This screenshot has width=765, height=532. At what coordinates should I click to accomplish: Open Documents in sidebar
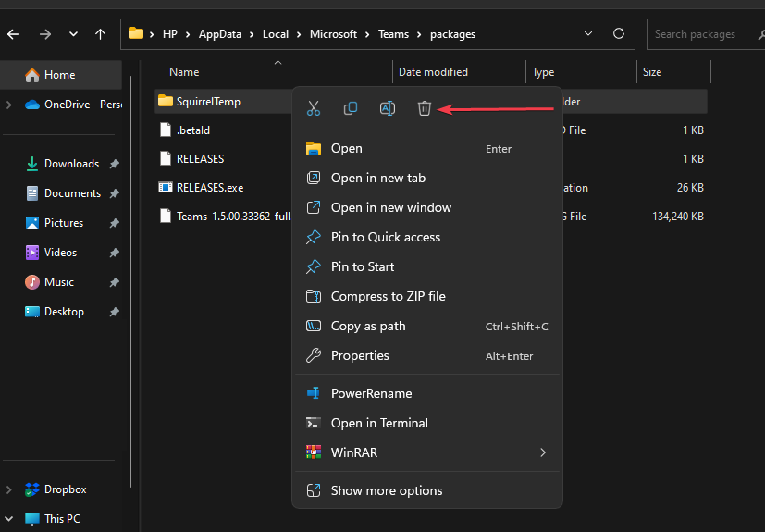pos(72,193)
